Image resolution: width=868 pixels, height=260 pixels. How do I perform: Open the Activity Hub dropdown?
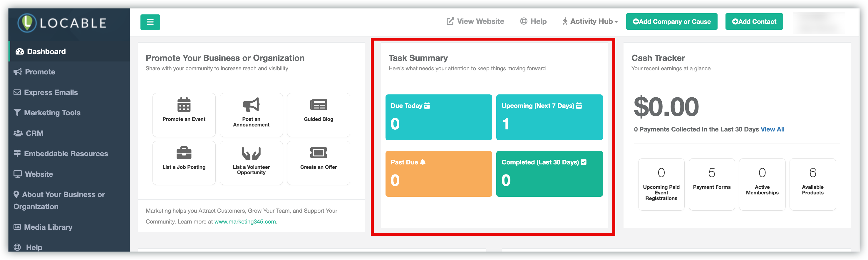point(590,21)
